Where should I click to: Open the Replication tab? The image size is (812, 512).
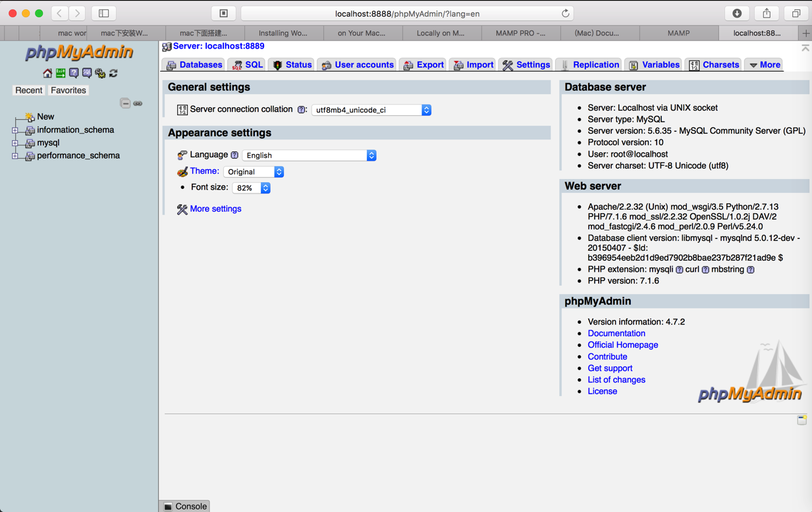click(589, 64)
